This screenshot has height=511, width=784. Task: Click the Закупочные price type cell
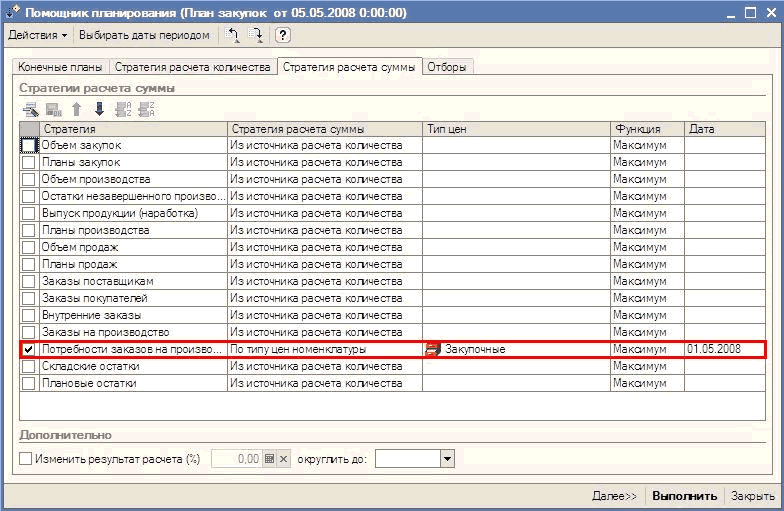[x=515, y=349]
